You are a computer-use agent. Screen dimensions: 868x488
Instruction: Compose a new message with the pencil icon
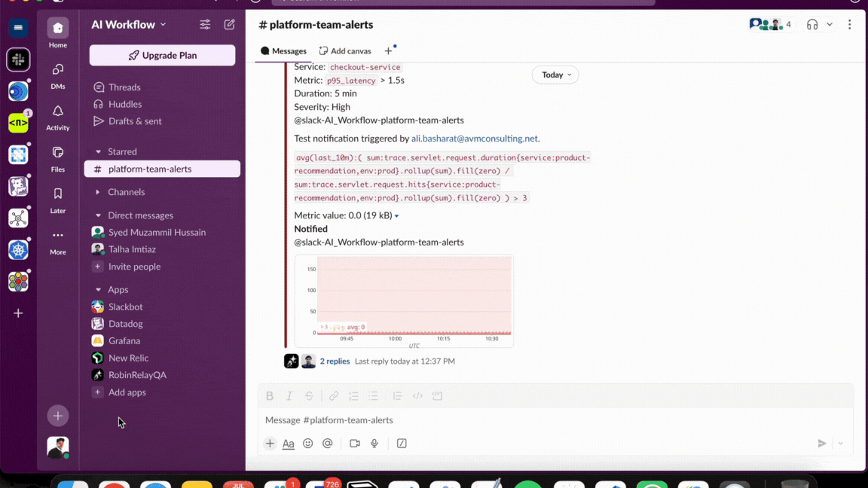(229, 24)
